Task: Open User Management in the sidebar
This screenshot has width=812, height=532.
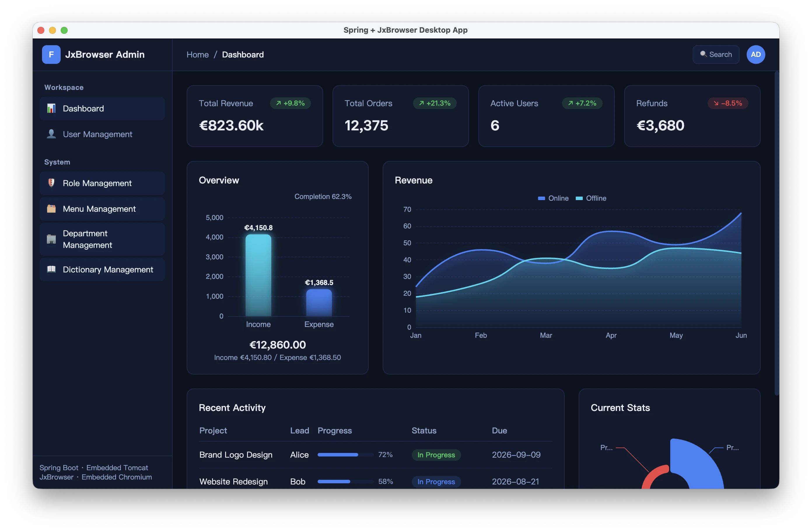Action: [x=102, y=134]
